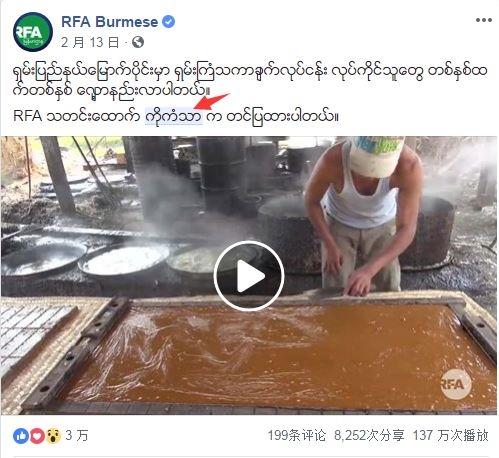Viewport: 499px width, 458px height.
Task: Click the yellow Wow reaction emoji
Action: pos(53,436)
